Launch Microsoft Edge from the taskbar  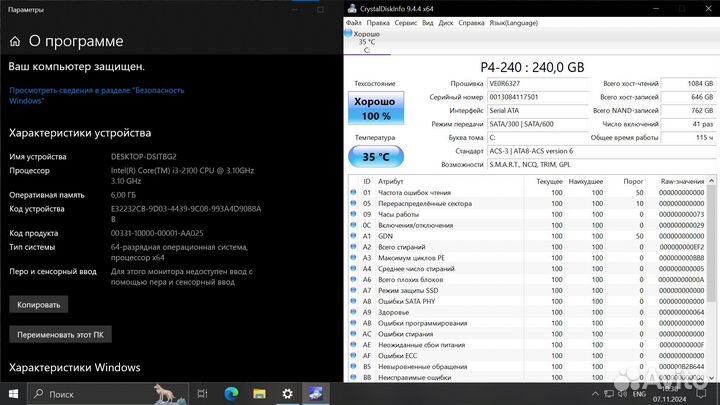click(x=231, y=394)
